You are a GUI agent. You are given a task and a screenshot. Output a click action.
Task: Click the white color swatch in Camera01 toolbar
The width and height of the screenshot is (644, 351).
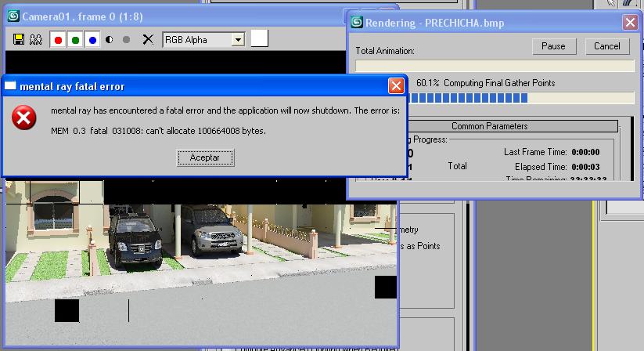click(260, 38)
